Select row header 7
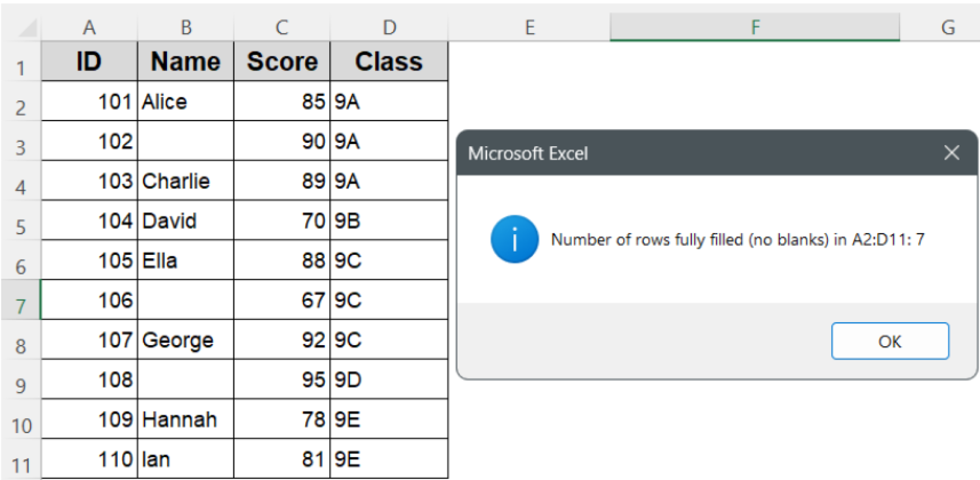Viewport: 980px width, 480px height. click(x=20, y=300)
